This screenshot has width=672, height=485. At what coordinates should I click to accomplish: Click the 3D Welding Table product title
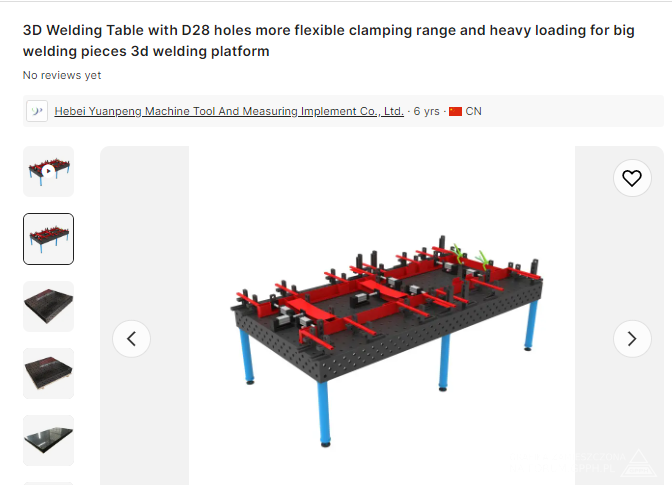[329, 41]
